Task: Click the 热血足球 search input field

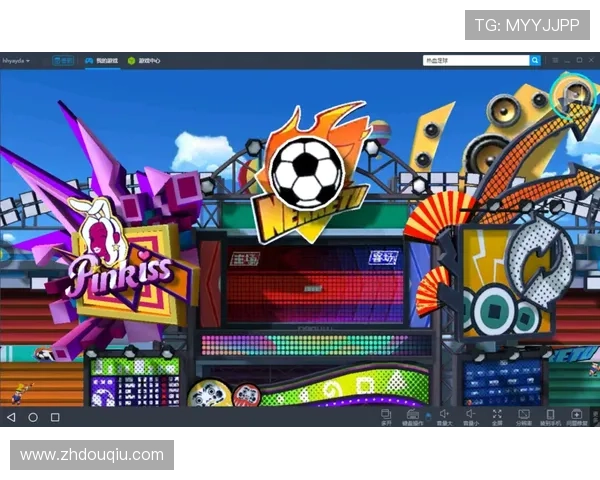Action: click(475, 60)
